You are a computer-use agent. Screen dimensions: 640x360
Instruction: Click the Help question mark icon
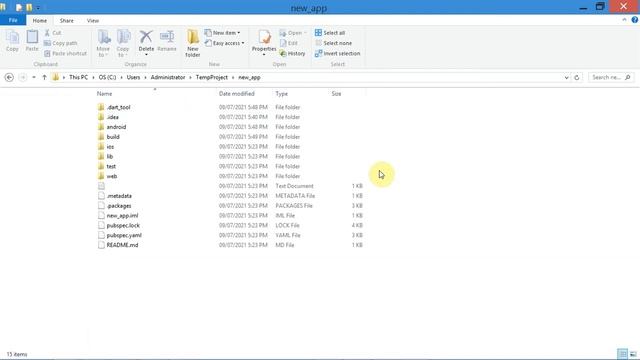click(635, 20)
